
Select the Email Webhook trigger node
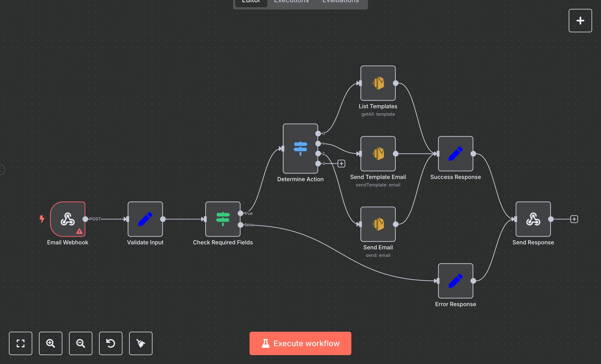[x=68, y=219]
